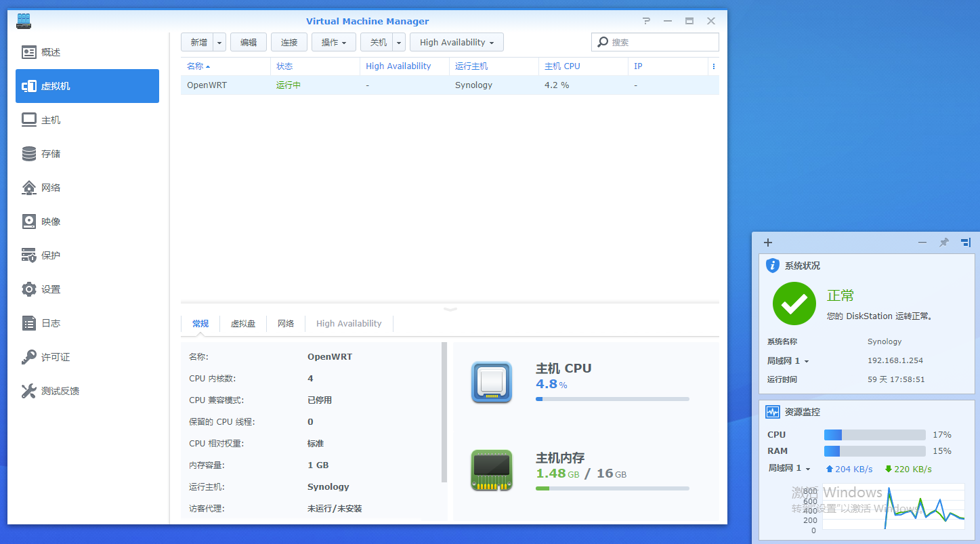This screenshot has height=544, width=980.
Task: Open help via the question mark icon
Action: tap(646, 21)
